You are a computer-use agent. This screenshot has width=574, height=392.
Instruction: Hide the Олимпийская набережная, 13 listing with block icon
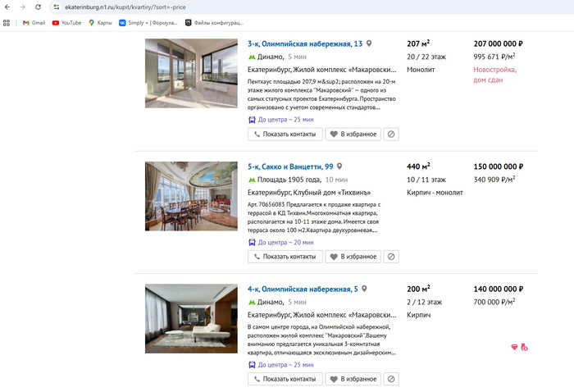391,134
